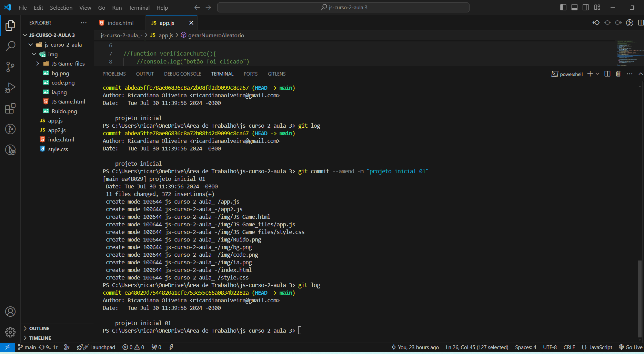Expand the Timeline section
Screen dimensions: 644x354
click(57, 338)
